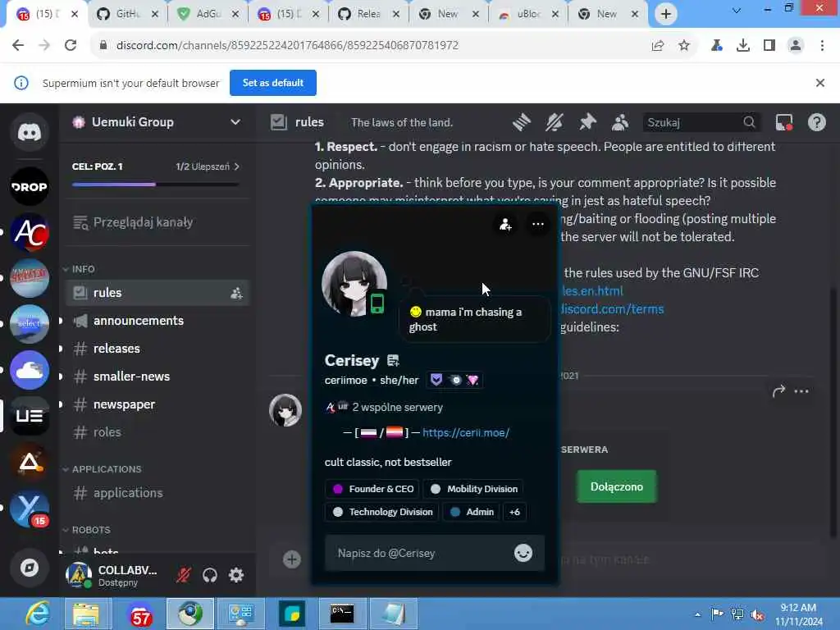Click create invite icon on rules channel

pyautogui.click(x=236, y=293)
